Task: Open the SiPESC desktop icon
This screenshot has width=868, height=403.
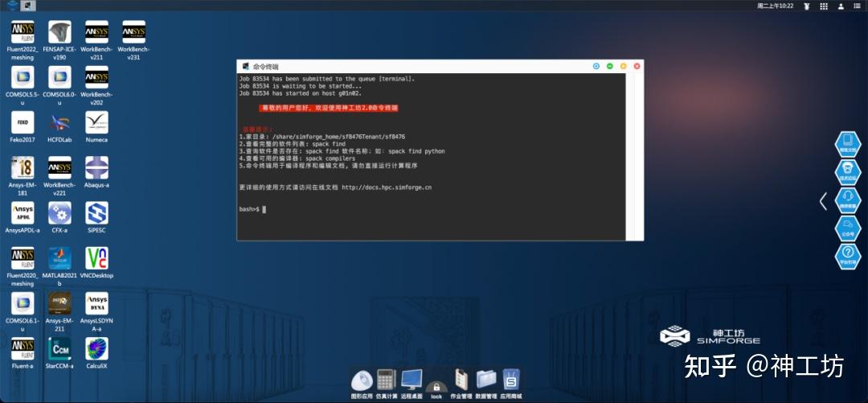Action: pyautogui.click(x=97, y=213)
